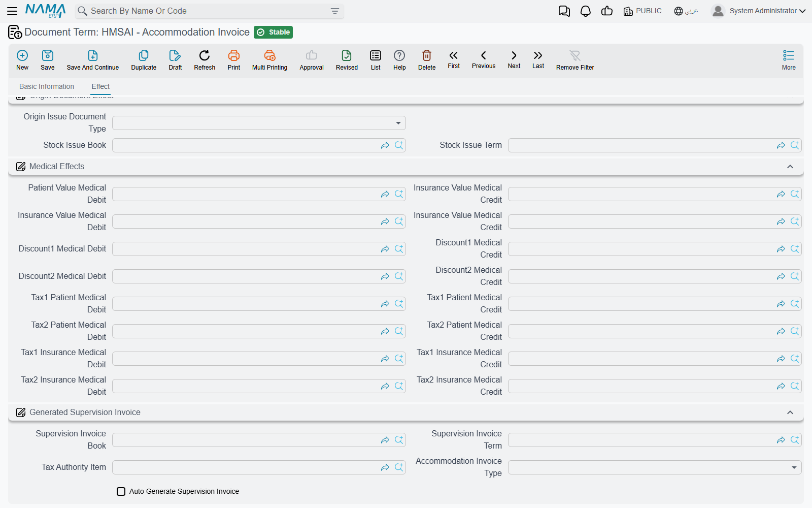The width and height of the screenshot is (812, 508).
Task: Open linked record arrow for Stock Issue Term
Action: [781, 145]
